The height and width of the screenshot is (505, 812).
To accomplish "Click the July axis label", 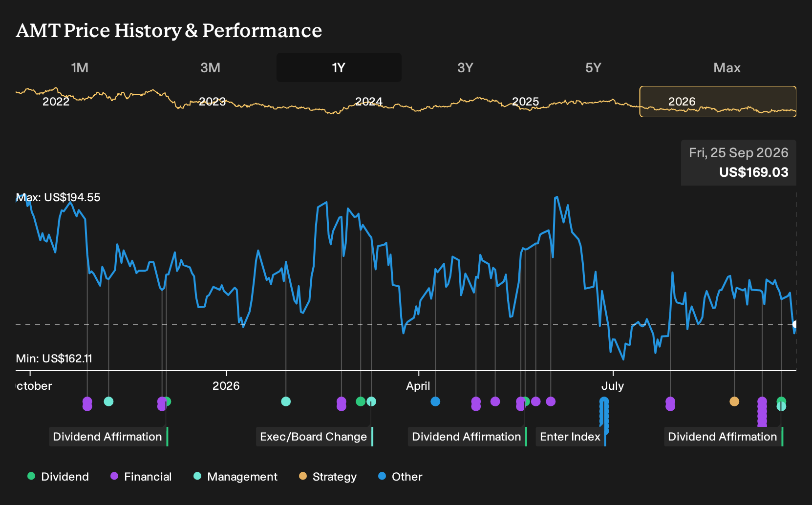I will coord(613,386).
